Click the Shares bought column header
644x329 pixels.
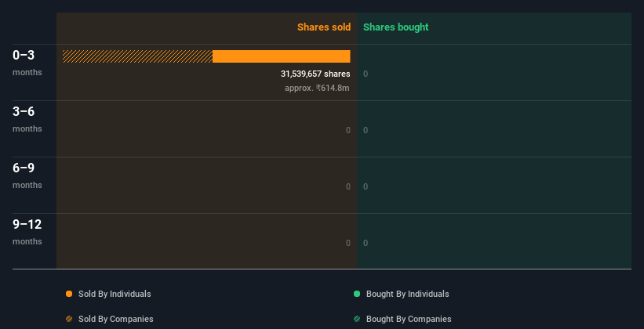[395, 27]
